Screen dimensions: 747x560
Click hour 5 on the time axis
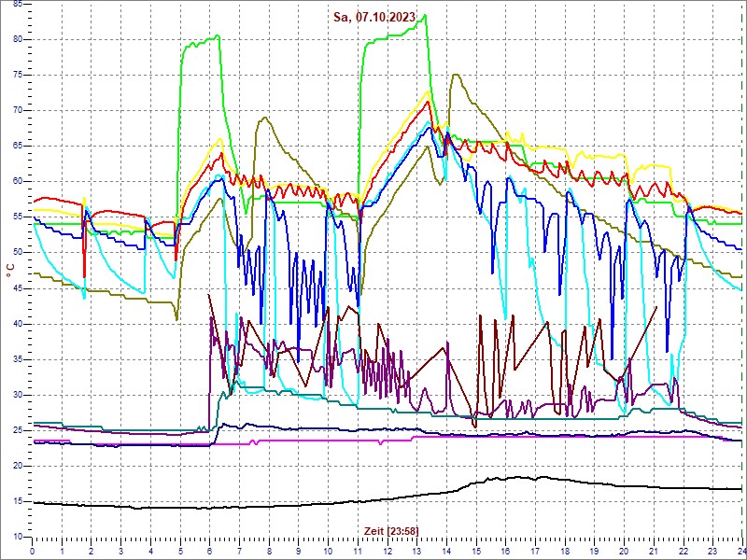[x=180, y=551]
